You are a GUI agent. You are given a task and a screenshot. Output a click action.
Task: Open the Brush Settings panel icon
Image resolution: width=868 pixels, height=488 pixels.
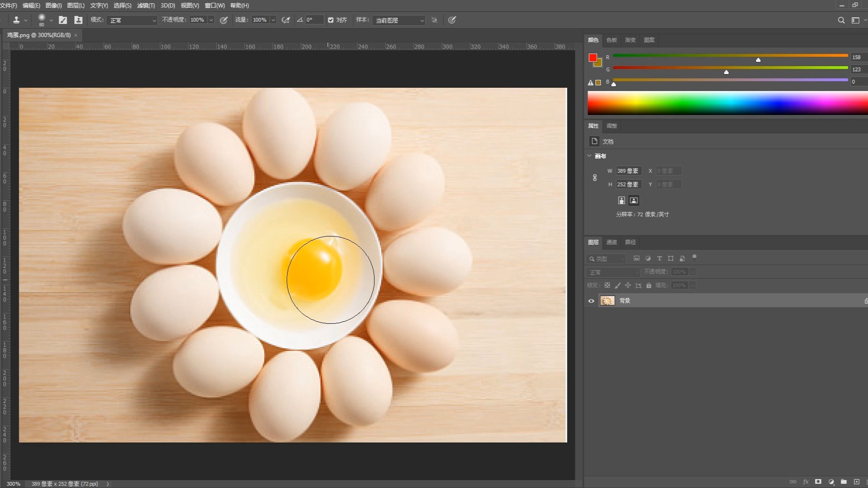tap(63, 20)
